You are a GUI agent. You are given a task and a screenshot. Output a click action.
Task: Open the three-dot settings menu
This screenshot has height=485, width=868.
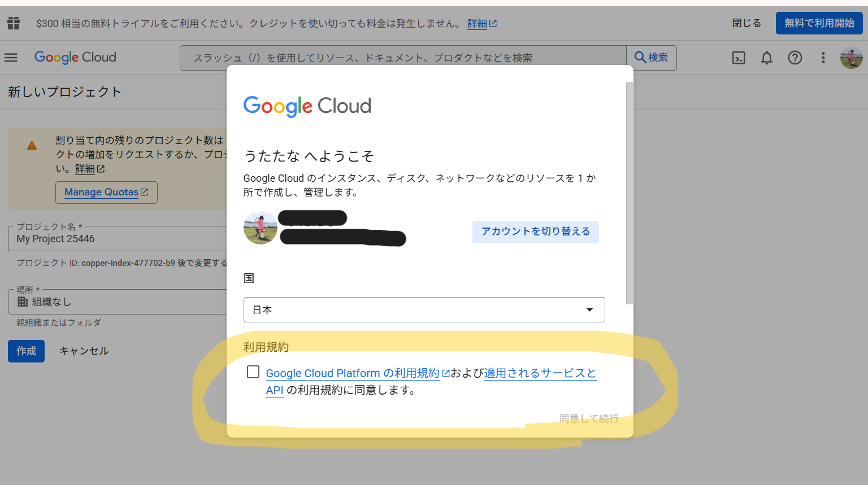point(823,58)
